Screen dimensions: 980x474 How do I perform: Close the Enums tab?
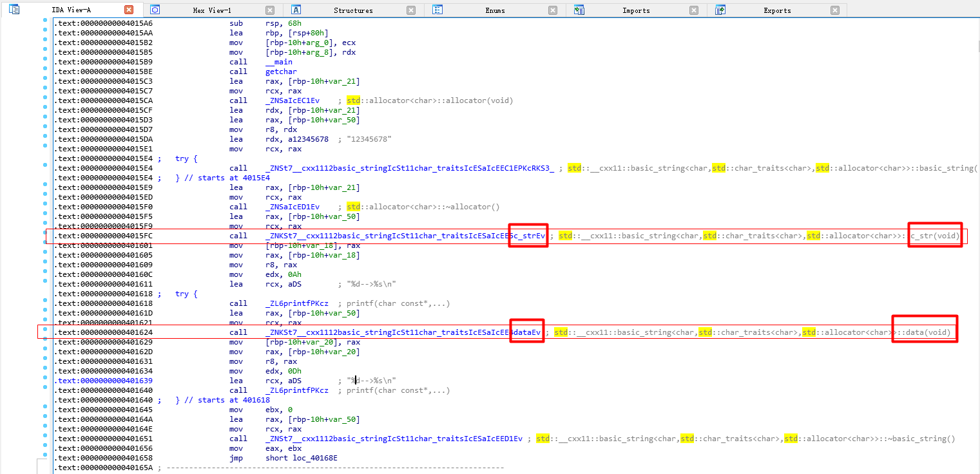(x=553, y=10)
